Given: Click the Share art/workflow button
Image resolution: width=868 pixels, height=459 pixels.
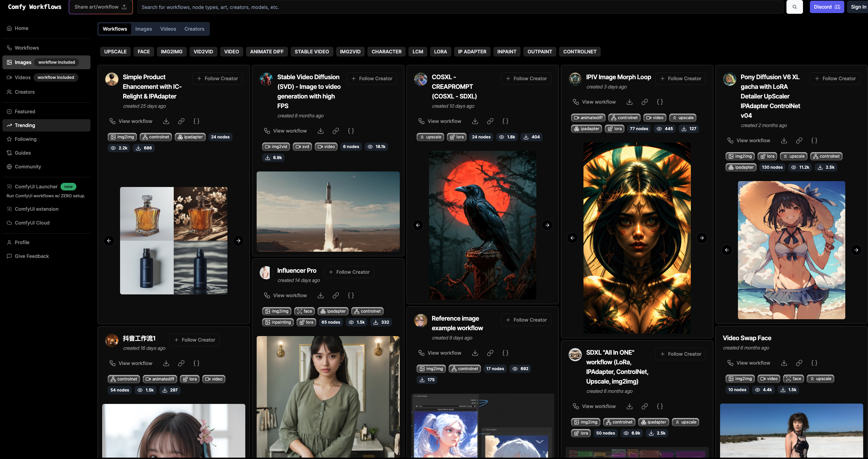Looking at the screenshot, I should 100,7.
